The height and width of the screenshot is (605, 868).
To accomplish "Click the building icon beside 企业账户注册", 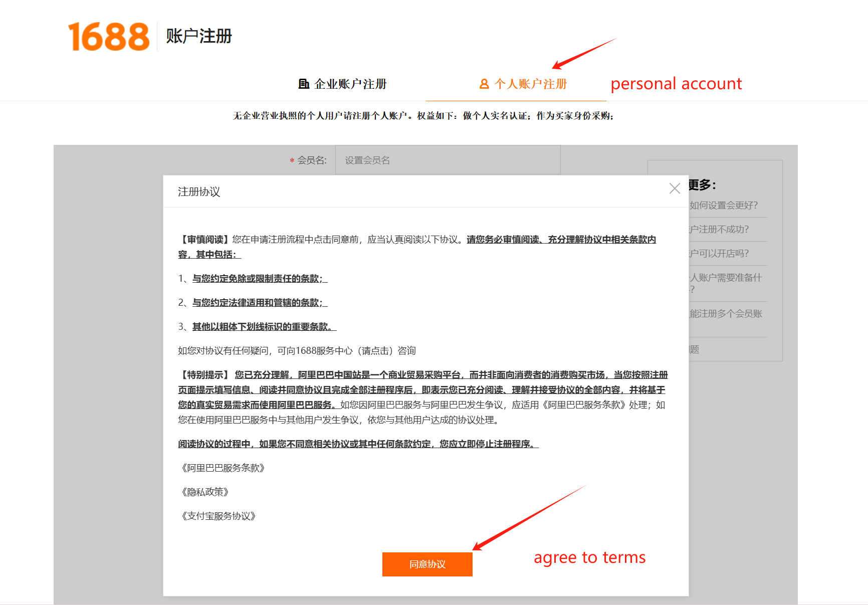I will [x=304, y=84].
